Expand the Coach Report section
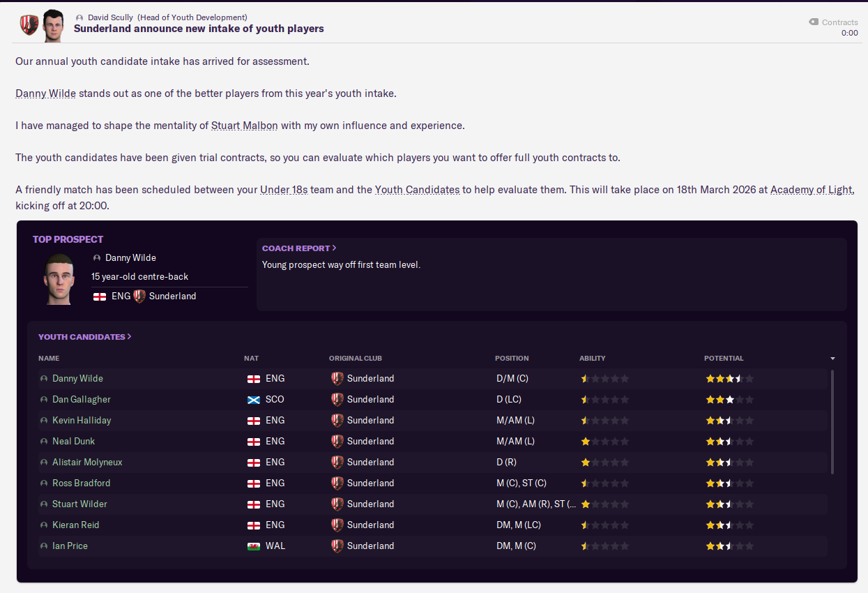The width and height of the screenshot is (868, 593). pyautogui.click(x=299, y=248)
